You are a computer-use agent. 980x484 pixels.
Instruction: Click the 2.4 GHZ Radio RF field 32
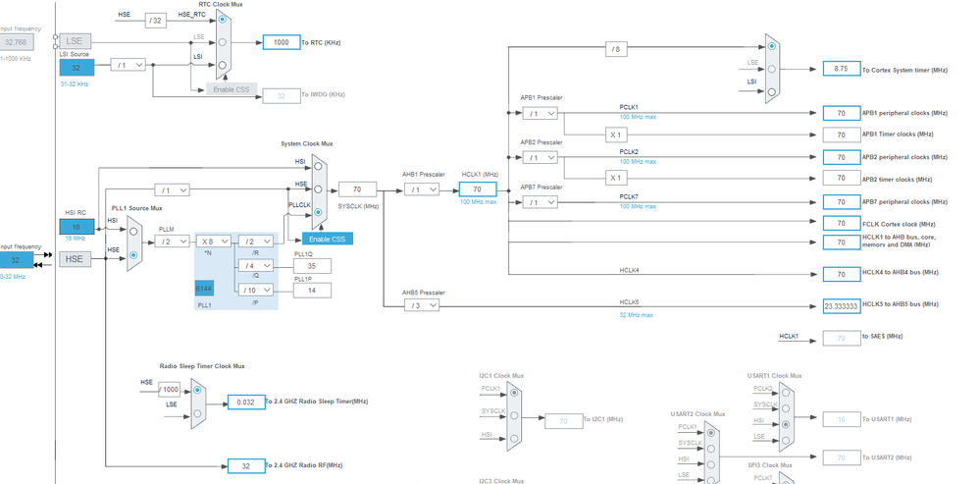(246, 466)
